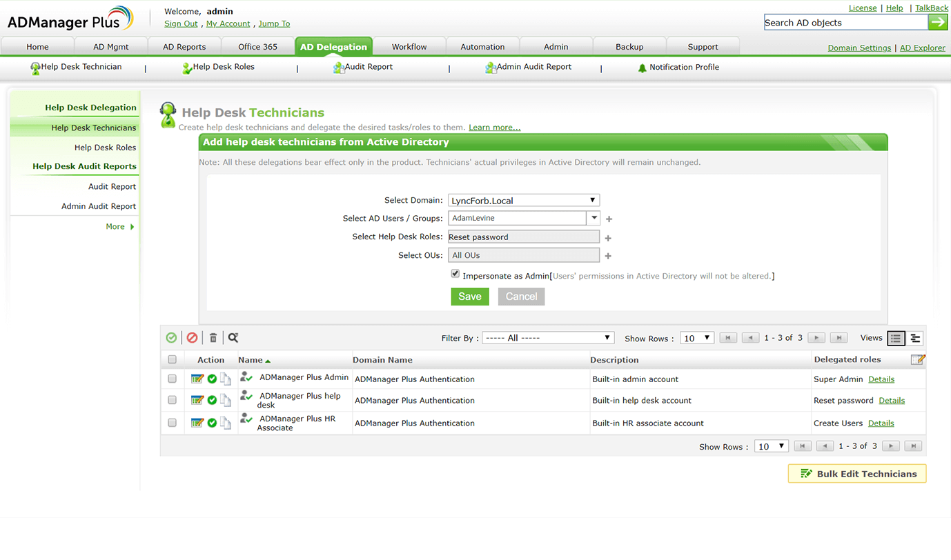Open the AD Mgmt tab
Screen dimensions: 951x560
(x=111, y=46)
